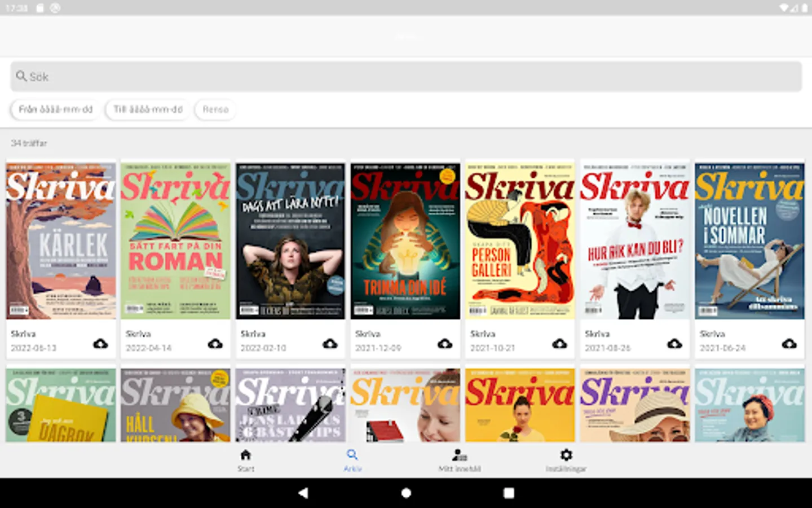Clear filters with Rensa button

(x=215, y=110)
